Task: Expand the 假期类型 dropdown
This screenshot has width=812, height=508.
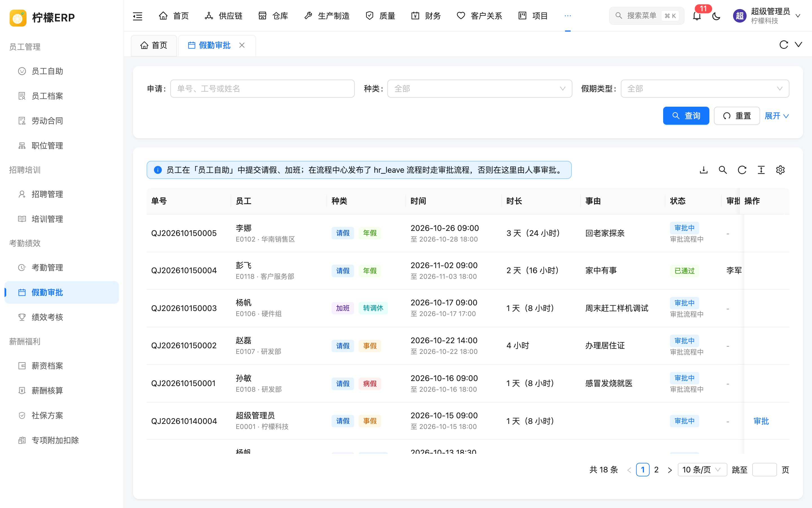Action: tap(705, 89)
